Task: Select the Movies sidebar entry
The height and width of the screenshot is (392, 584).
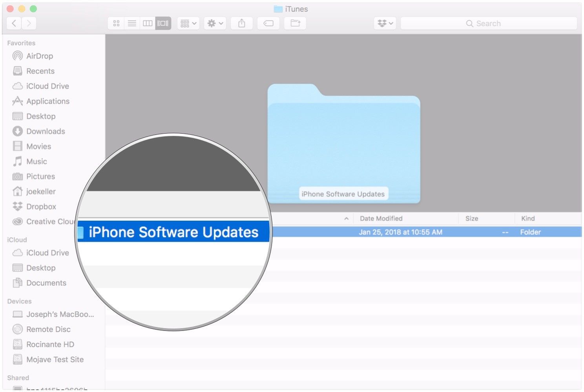Action: pos(40,146)
